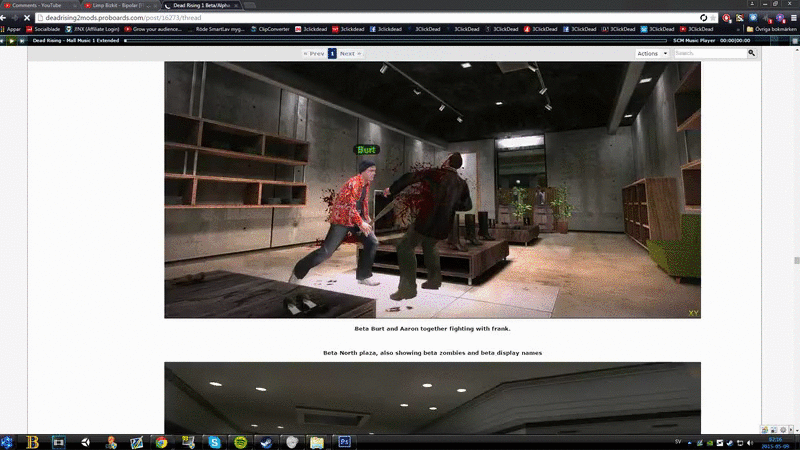Go back with the browser back arrow
The height and width of the screenshot is (450, 800).
pyautogui.click(x=4, y=18)
